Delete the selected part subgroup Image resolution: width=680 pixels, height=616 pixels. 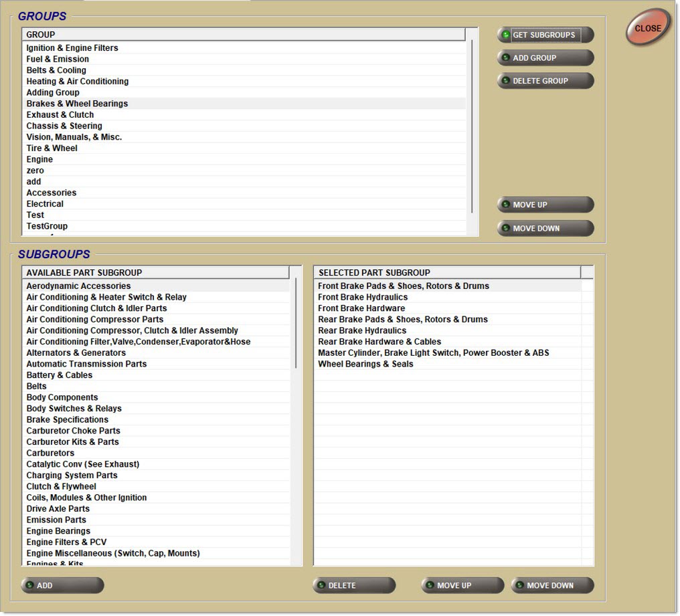pyautogui.click(x=354, y=585)
